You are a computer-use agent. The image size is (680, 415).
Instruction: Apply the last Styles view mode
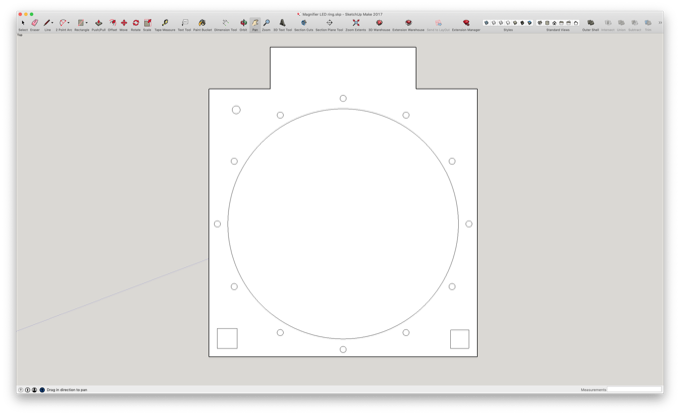(x=530, y=23)
